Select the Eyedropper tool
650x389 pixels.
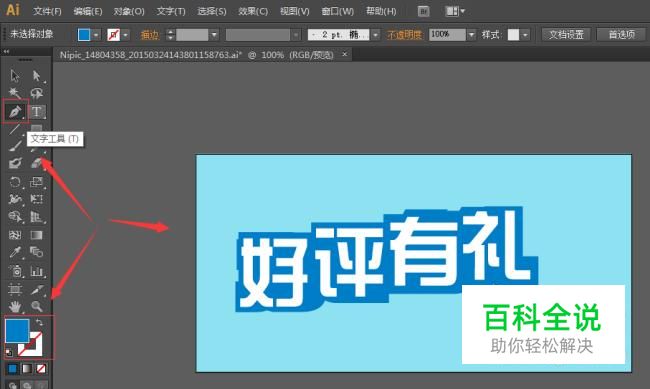tap(15, 252)
